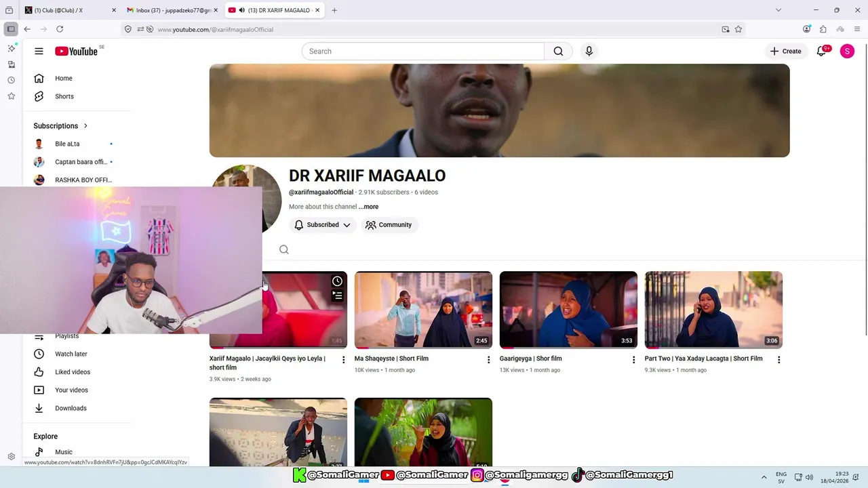Open sidebar settings gear icon

point(11,457)
